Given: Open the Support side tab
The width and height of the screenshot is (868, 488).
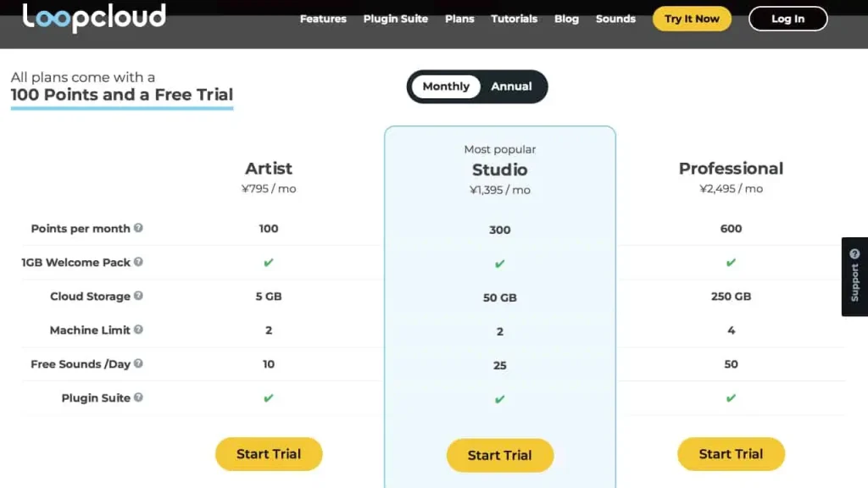Looking at the screenshot, I should point(854,277).
